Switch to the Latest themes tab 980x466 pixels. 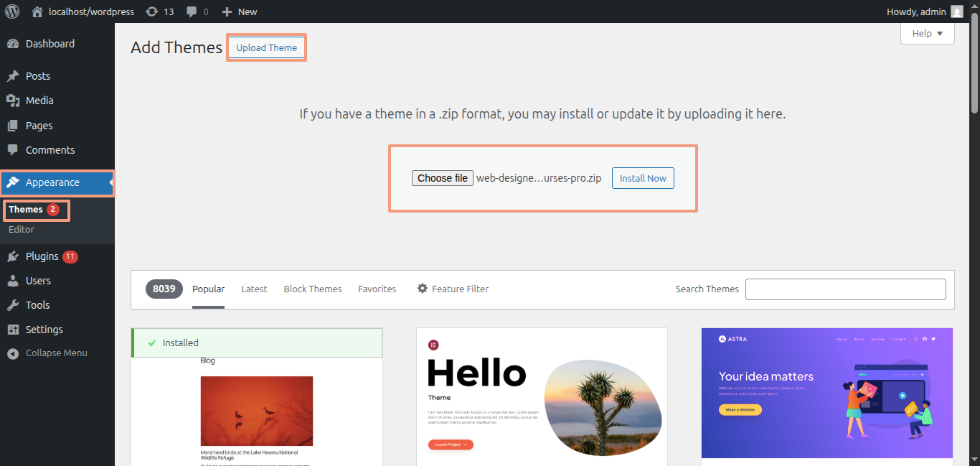pos(254,289)
